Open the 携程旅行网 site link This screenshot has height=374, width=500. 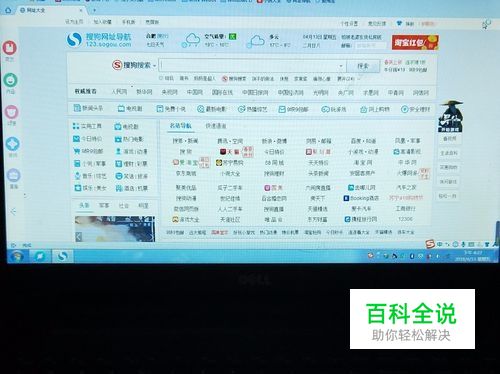[361, 219]
